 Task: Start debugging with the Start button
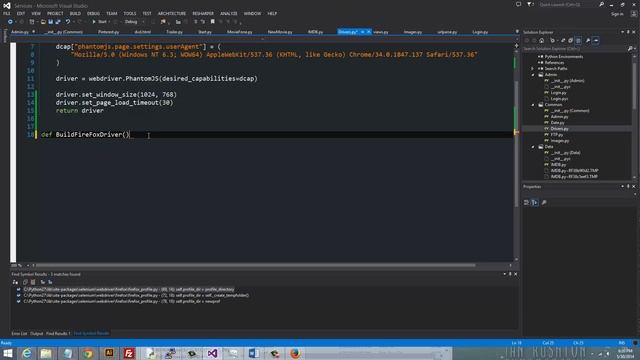(99, 22)
